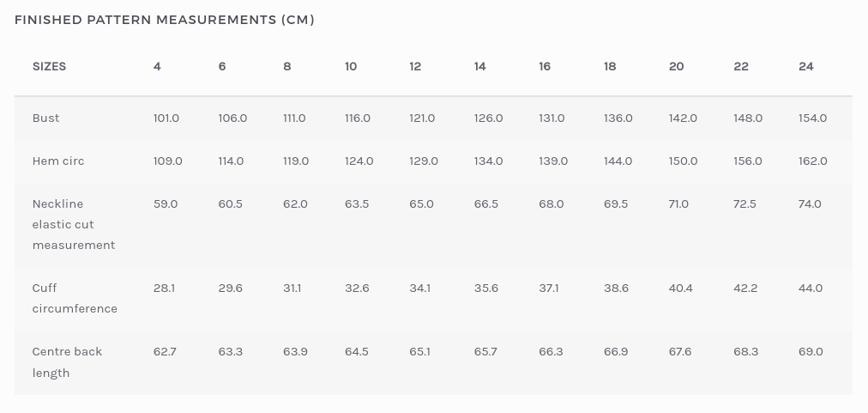Image resolution: width=868 pixels, height=413 pixels.
Task: Select centre back length value 69.0
Action: (x=811, y=351)
